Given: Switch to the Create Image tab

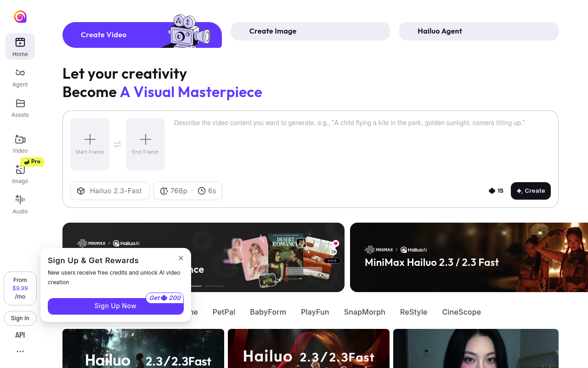Looking at the screenshot, I should point(311,31).
